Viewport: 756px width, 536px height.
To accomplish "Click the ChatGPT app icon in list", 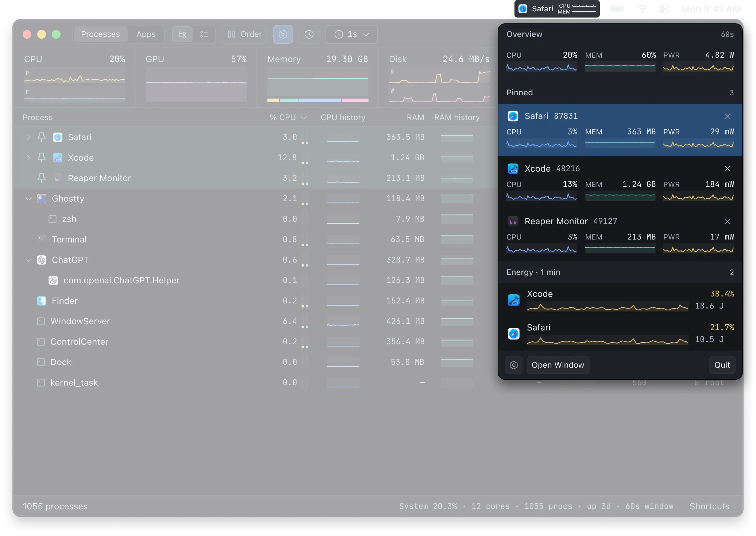I will coord(42,260).
